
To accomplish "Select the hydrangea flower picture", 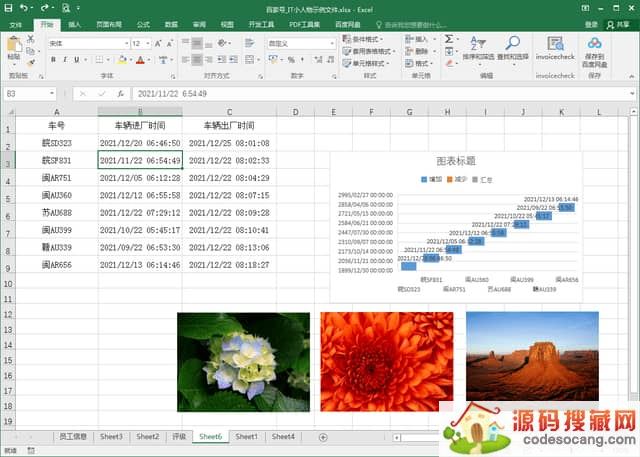I will pyautogui.click(x=243, y=361).
